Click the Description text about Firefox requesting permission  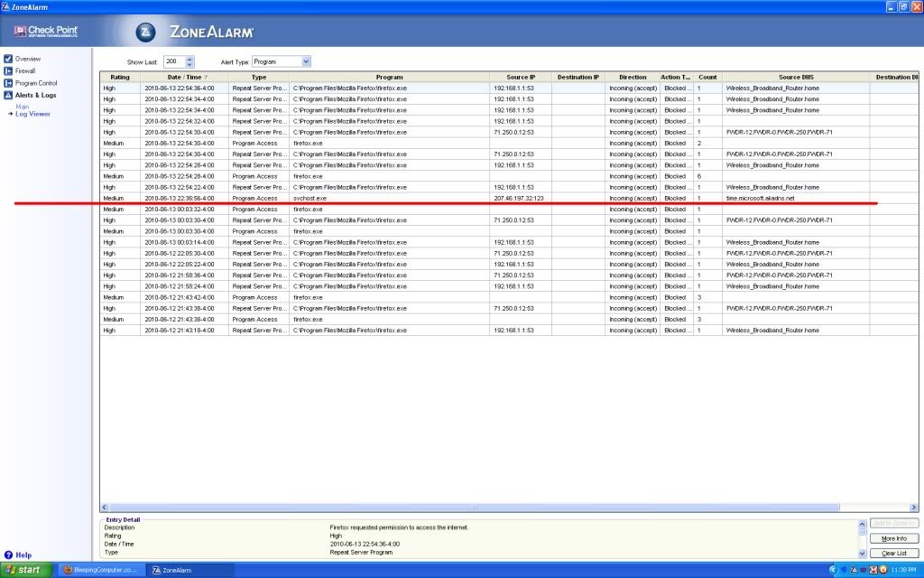coord(399,527)
